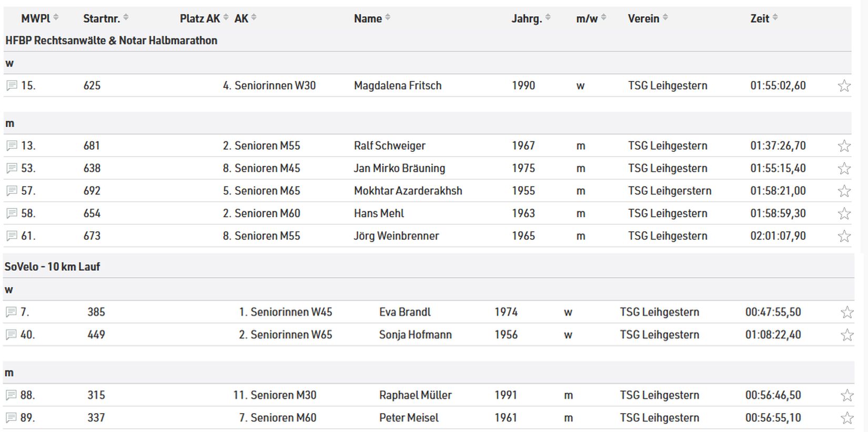Star Mokhtar Azarderakhsh's result
868x432 pixels.
click(844, 191)
